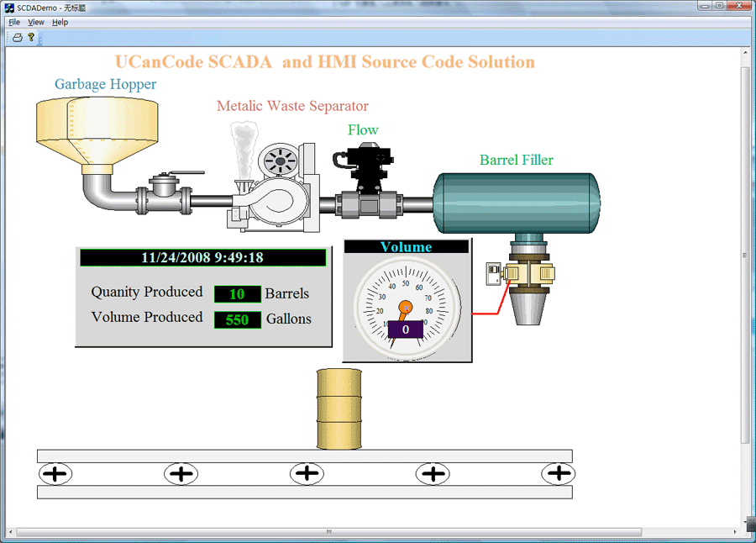Viewport: 756px width, 543px height.
Task: Open the File menu
Action: point(14,22)
